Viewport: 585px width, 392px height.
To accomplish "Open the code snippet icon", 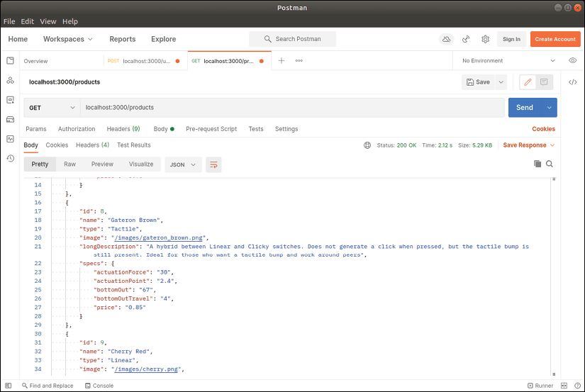I will (573, 82).
